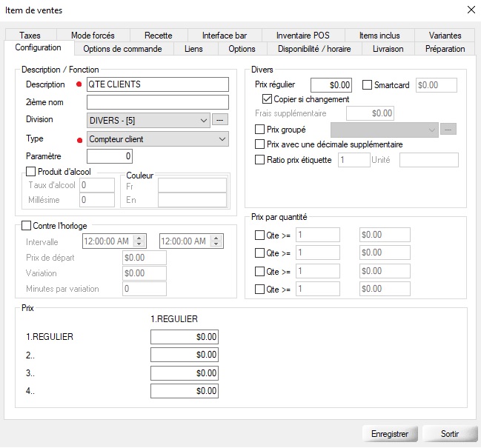Switch to the Mode forcés tab
Screen dimensions: 481x448
pos(93,36)
